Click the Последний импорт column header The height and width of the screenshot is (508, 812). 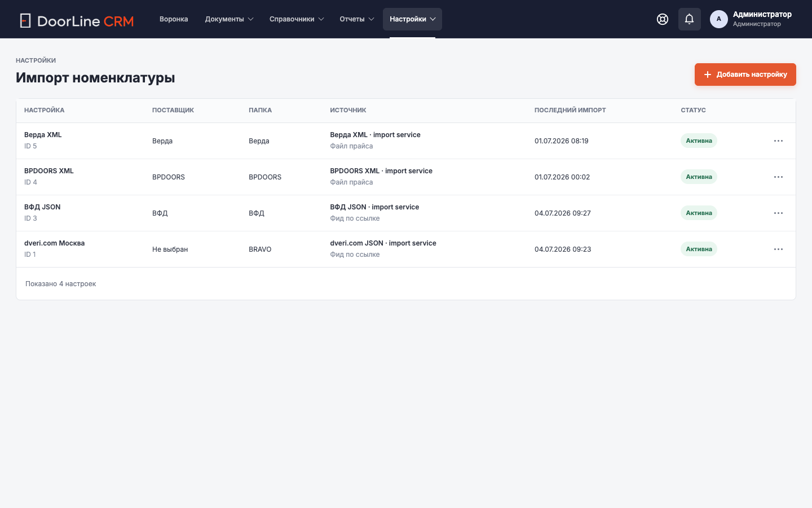(x=570, y=110)
